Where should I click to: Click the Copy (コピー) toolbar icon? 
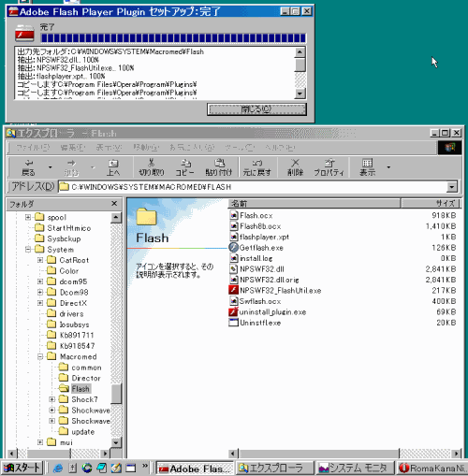184,167
